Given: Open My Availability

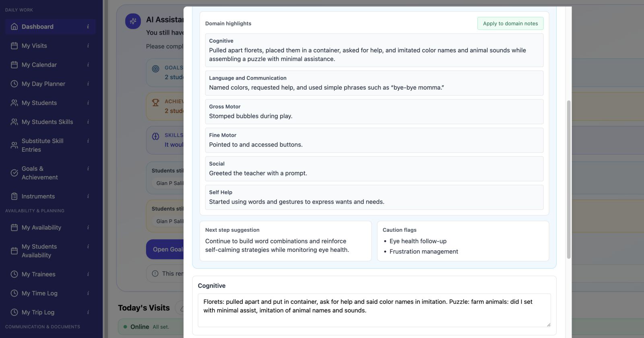Looking at the screenshot, I should [41, 227].
